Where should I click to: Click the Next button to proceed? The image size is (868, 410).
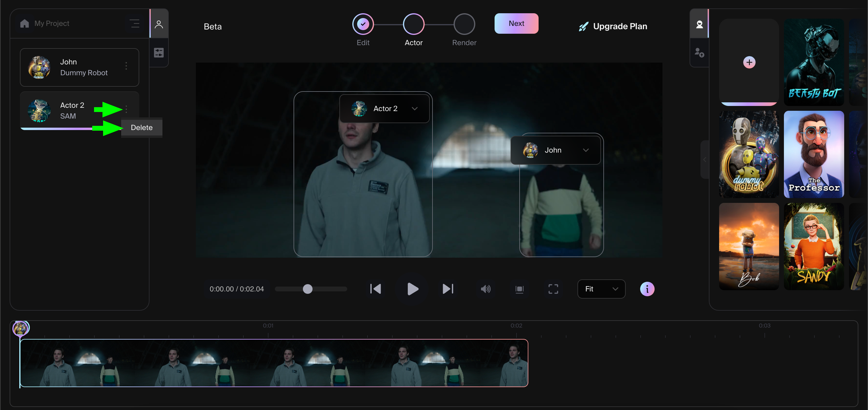tap(516, 23)
